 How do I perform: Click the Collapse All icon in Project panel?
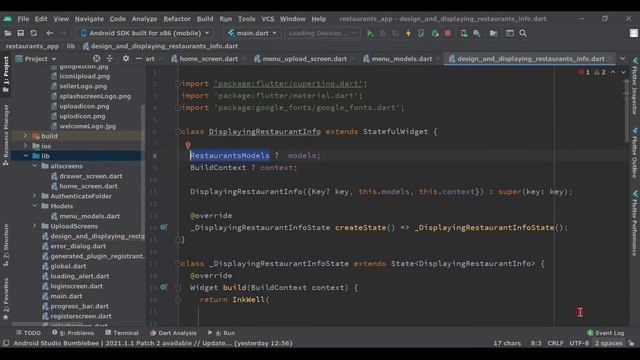point(109,59)
